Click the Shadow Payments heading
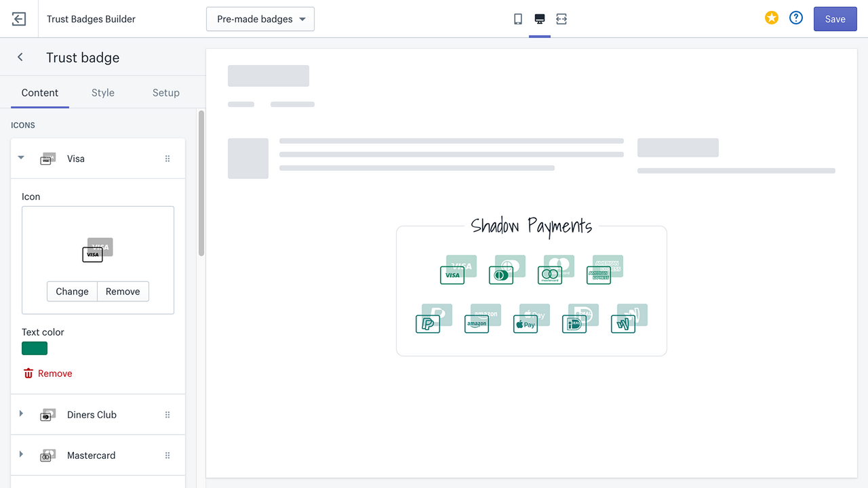Screen dimensions: 868x488 (532, 226)
